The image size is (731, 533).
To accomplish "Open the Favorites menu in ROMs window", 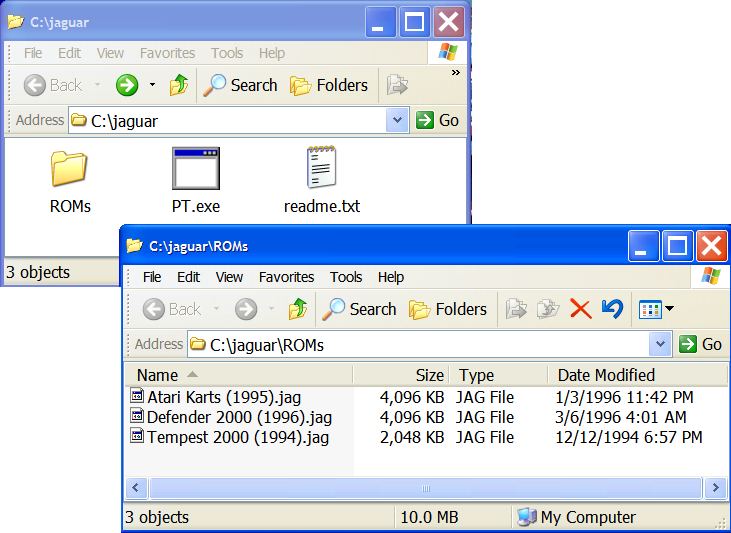I will [286, 277].
